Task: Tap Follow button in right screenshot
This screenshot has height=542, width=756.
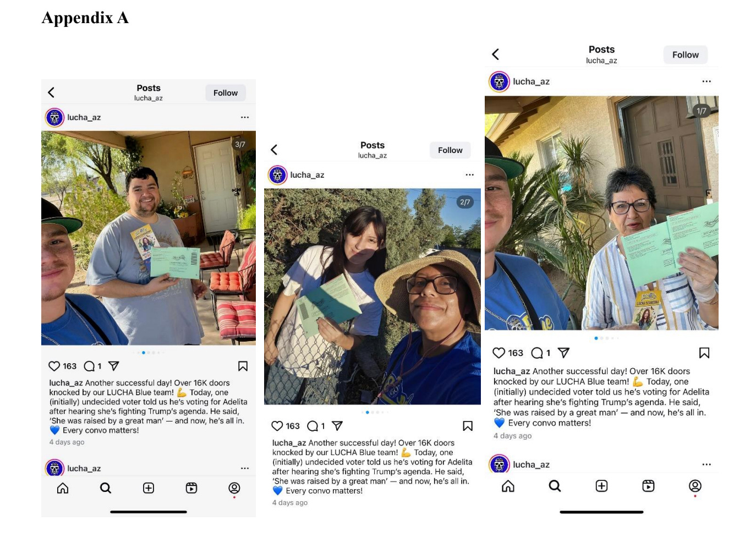Action: (685, 55)
